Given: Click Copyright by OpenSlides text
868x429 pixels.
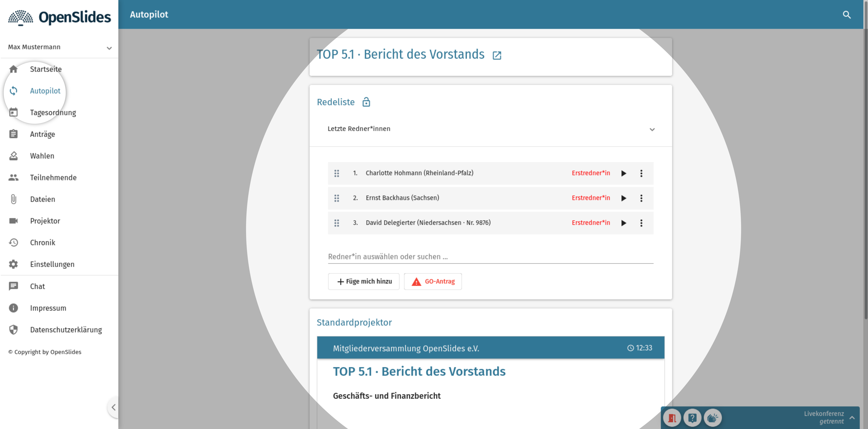Looking at the screenshot, I should (45, 352).
